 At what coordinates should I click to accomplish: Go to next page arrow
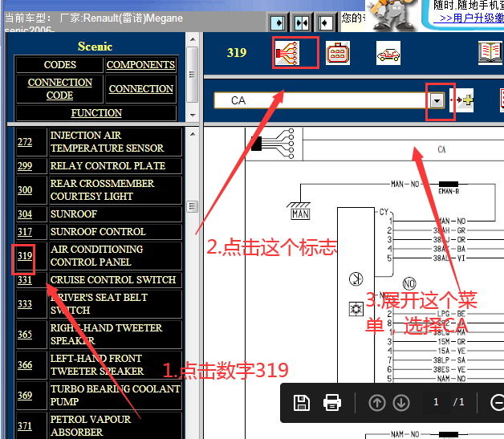(401, 403)
